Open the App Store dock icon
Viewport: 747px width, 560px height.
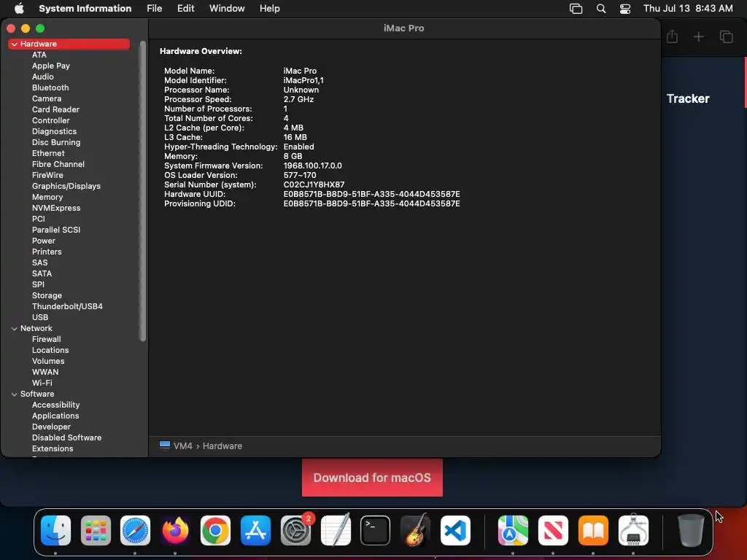(x=256, y=530)
